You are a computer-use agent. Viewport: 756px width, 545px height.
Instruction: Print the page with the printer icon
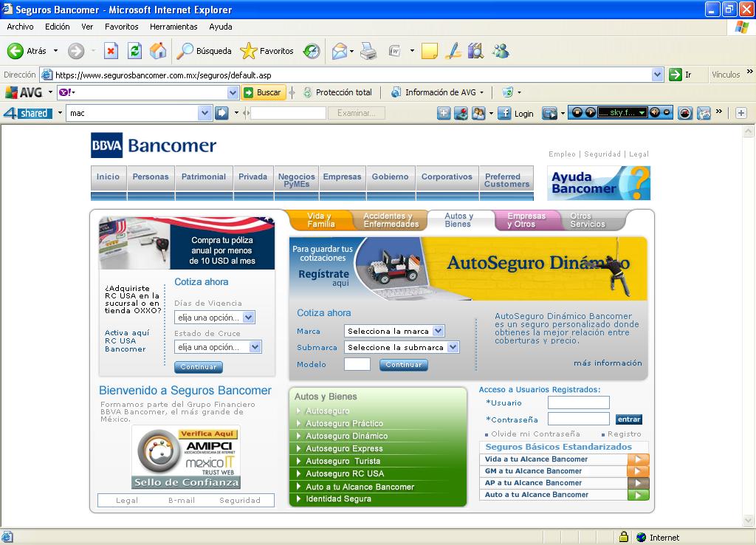click(x=368, y=51)
